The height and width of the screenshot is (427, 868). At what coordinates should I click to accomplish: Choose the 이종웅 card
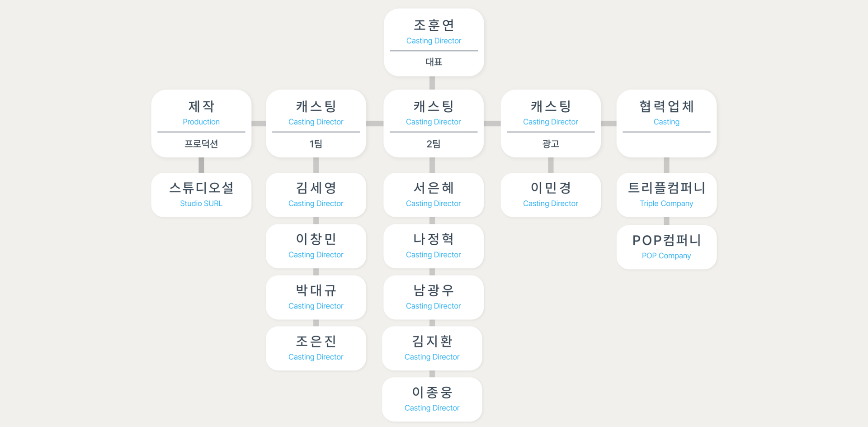point(432,399)
